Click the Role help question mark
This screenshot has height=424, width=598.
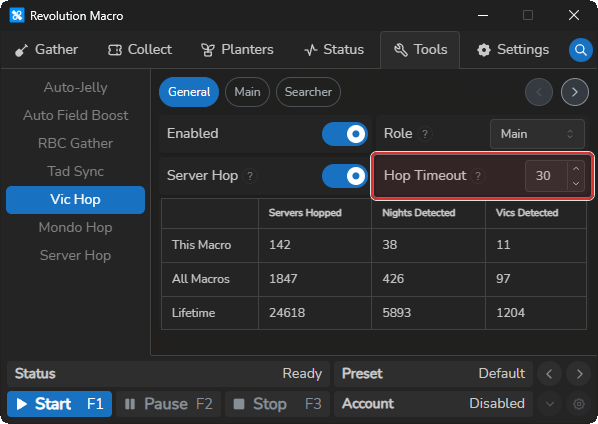(x=424, y=134)
